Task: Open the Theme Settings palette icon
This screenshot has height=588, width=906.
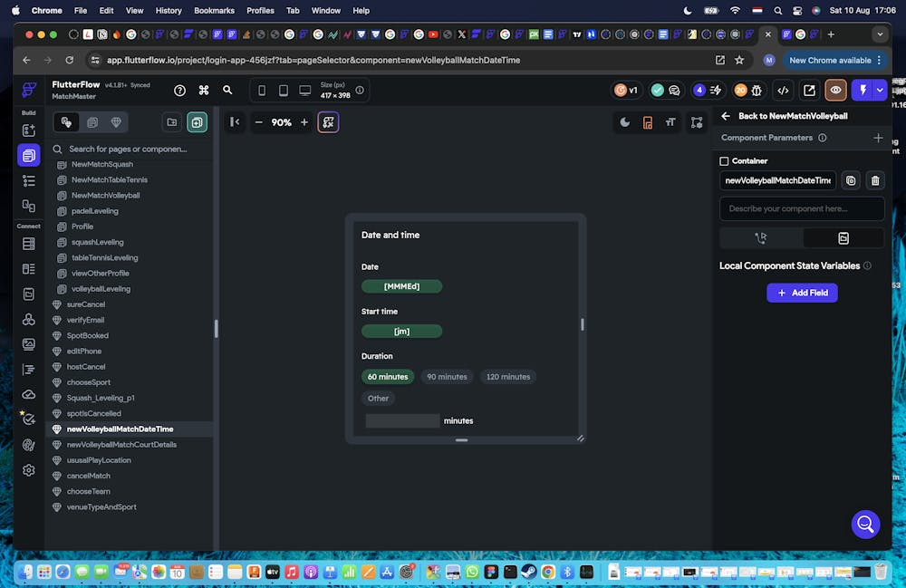Action: click(x=28, y=444)
